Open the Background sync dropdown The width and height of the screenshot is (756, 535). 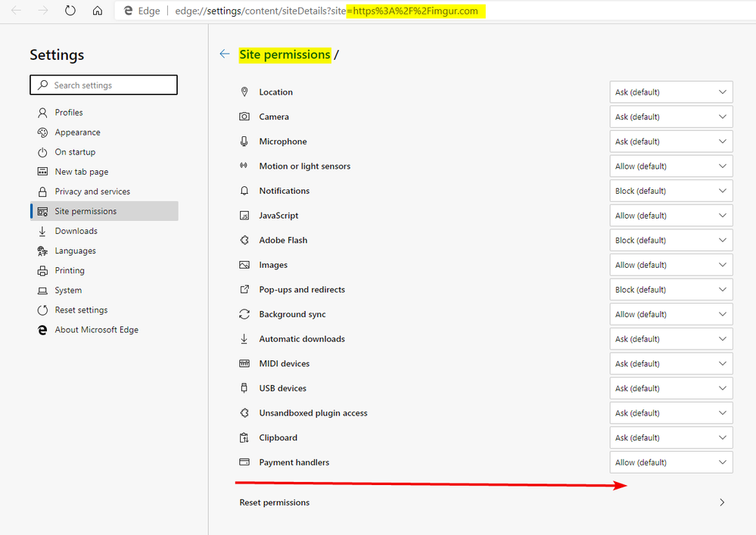[x=671, y=314]
